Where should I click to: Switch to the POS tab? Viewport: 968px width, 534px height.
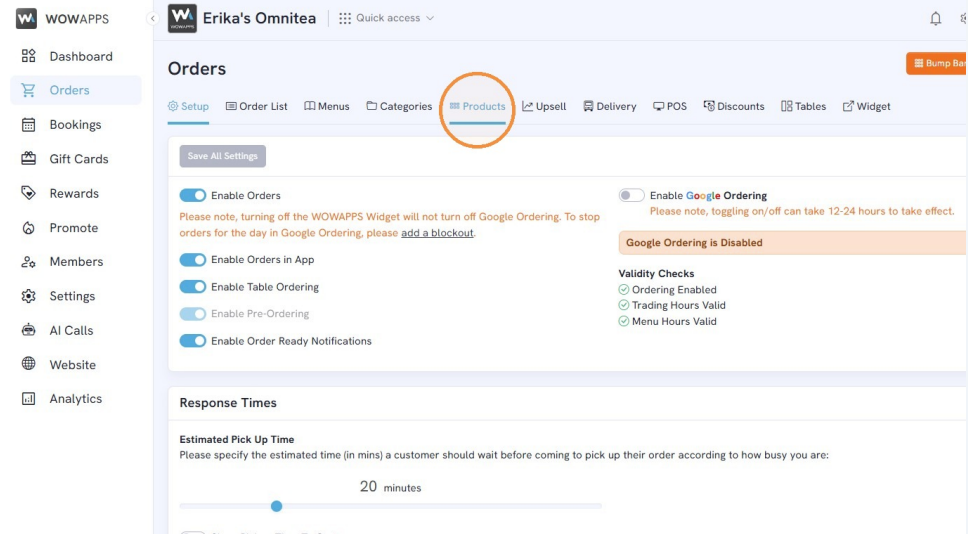[670, 106]
